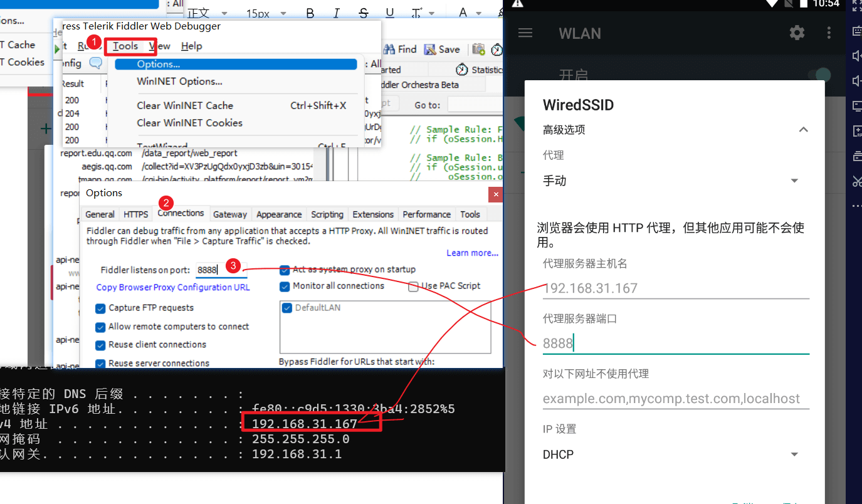Choose Clear WinINET Cookies menu entry
Screen dimensions: 862x504
[189, 123]
